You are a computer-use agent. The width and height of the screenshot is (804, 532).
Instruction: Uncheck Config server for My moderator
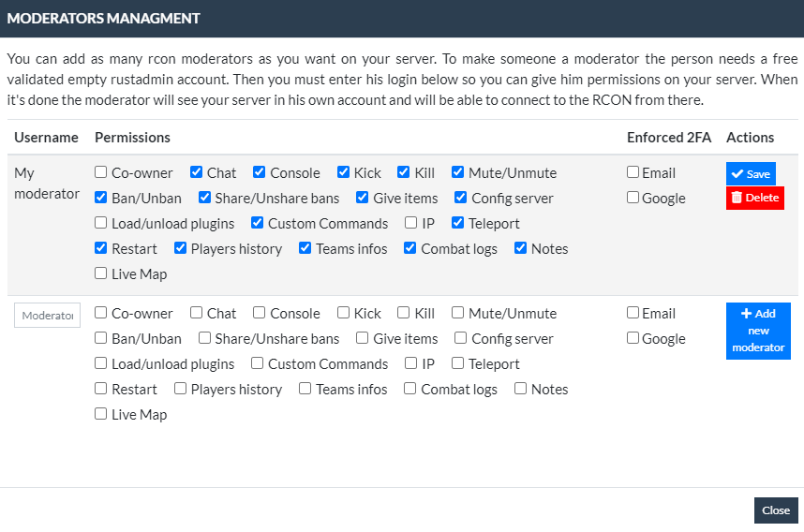pos(460,198)
